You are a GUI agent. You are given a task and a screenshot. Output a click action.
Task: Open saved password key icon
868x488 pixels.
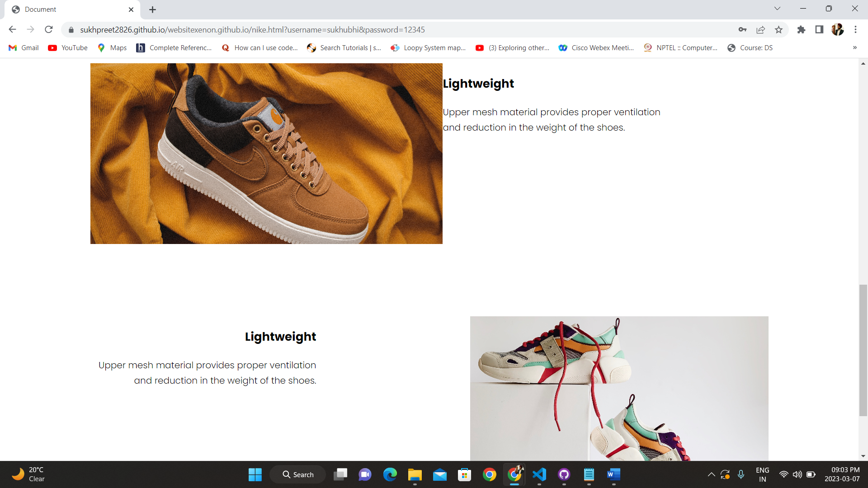point(742,30)
